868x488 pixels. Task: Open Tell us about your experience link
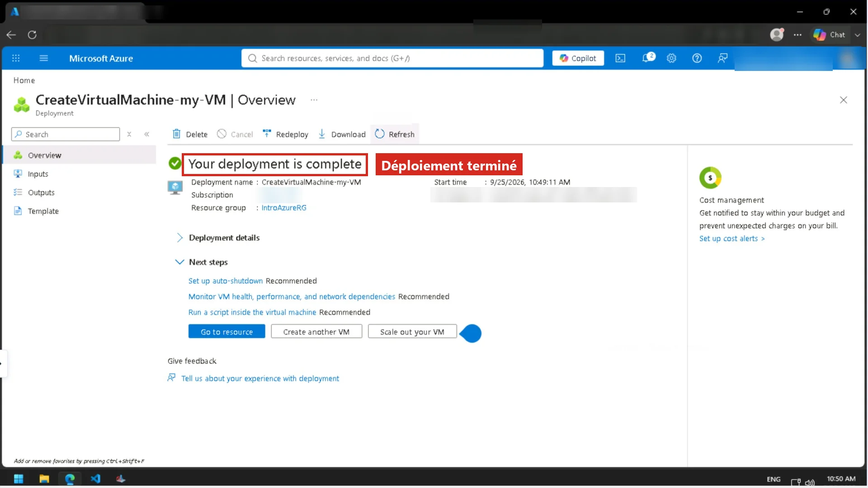(260, 379)
